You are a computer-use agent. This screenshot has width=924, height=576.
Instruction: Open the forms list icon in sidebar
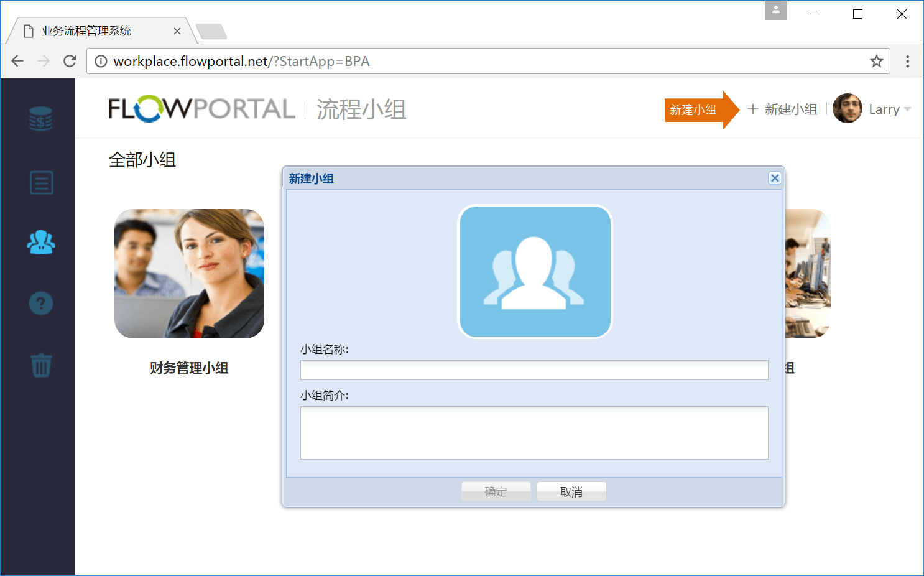pyautogui.click(x=41, y=183)
